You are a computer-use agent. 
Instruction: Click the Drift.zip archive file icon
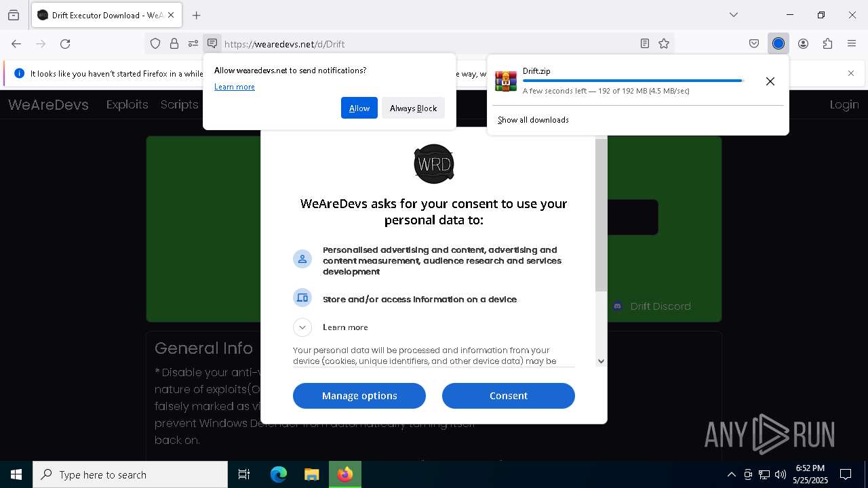pos(506,81)
